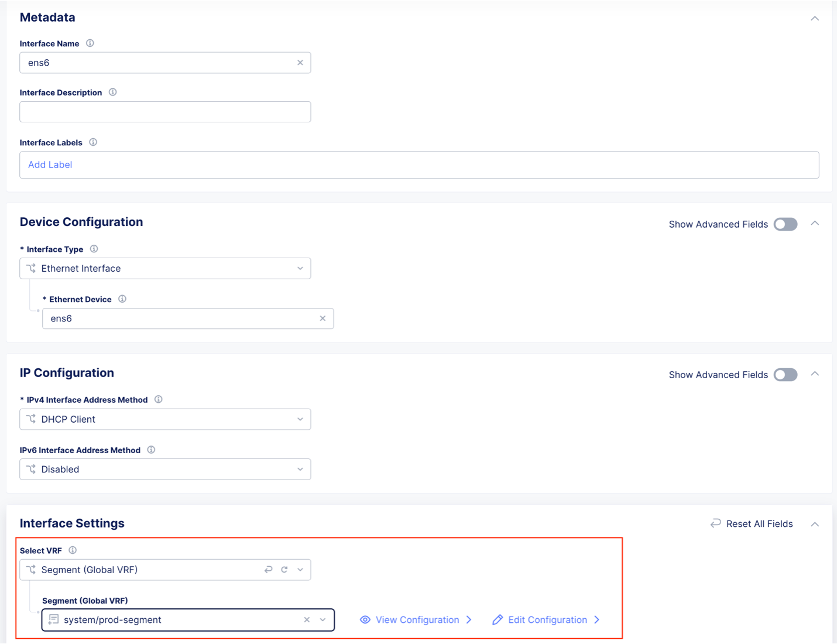The image size is (837, 644).
Task: Open the Interface Type dropdown
Action: pos(300,268)
